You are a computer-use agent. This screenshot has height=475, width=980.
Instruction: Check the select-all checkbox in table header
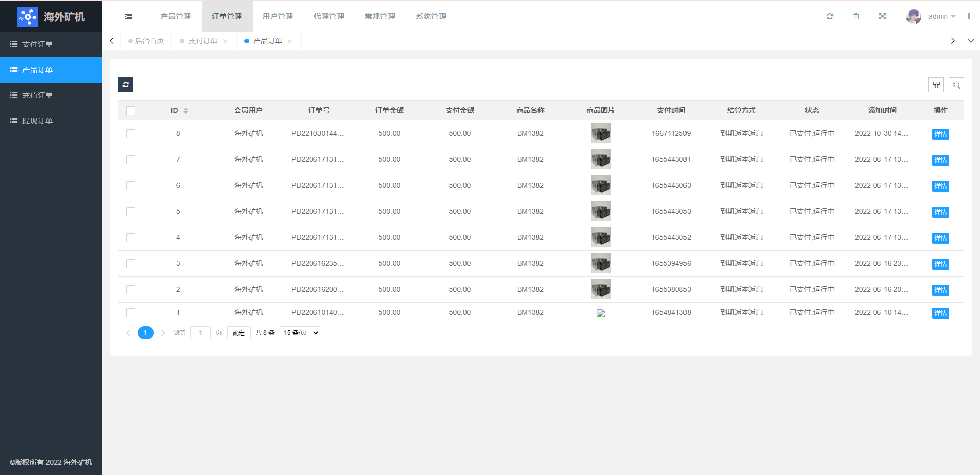click(131, 111)
